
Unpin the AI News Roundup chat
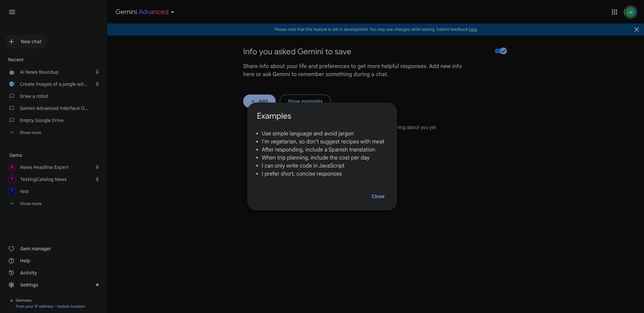[97, 72]
